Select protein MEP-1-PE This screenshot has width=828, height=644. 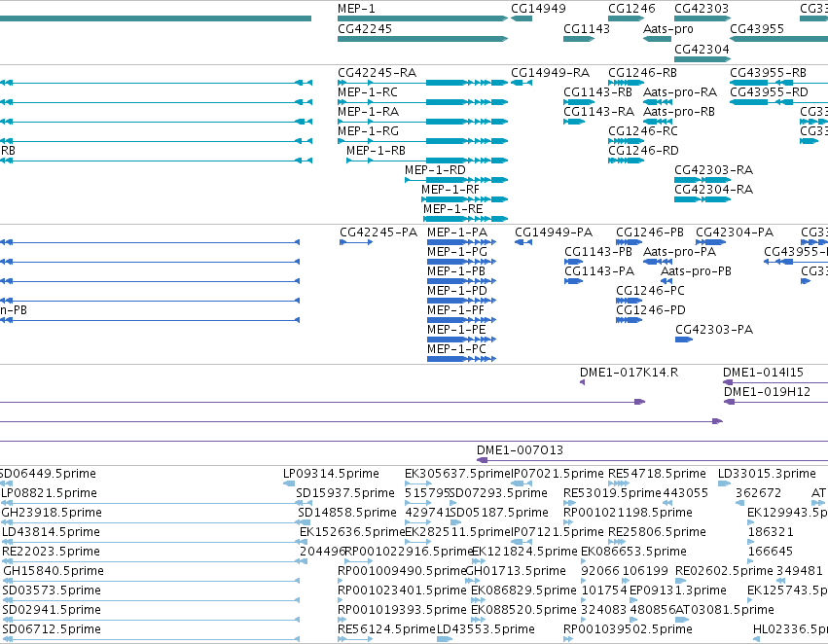(x=461, y=340)
